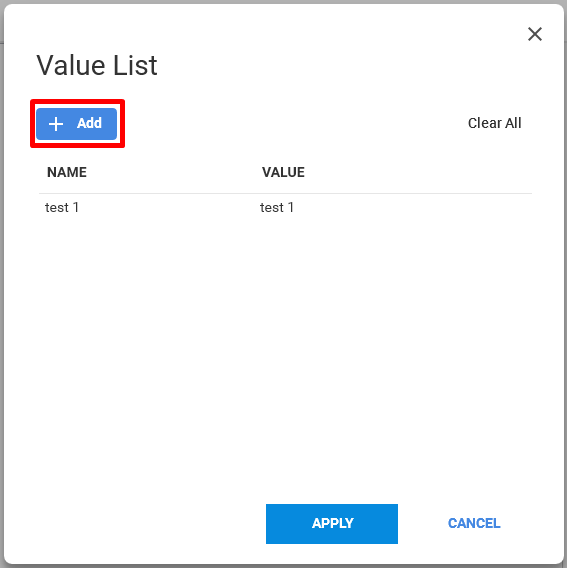The width and height of the screenshot is (567, 568).
Task: Sort by the NAME column header
Action: (67, 172)
